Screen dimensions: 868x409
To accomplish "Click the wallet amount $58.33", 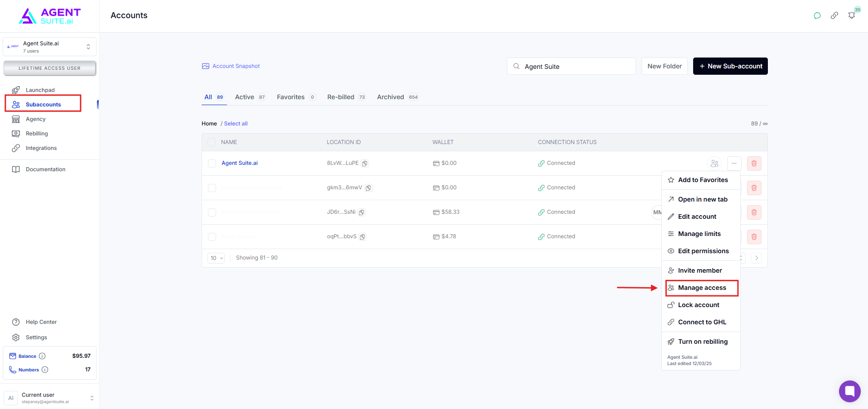I will point(450,212).
